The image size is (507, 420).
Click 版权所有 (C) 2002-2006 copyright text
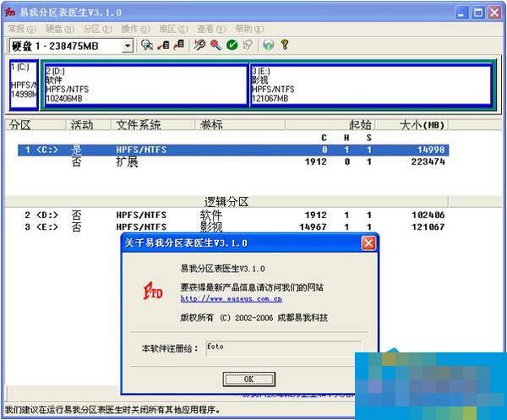(253, 318)
